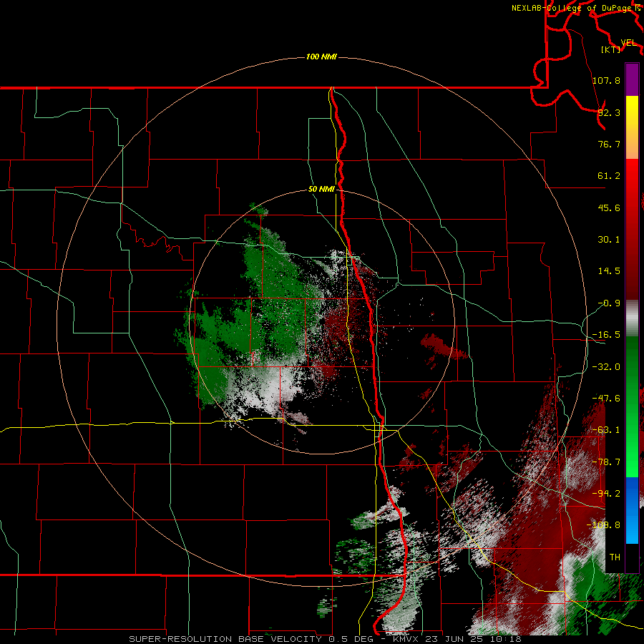Viewport: 644px width, 644px height.
Task: Click the 107.8 velocity scale value
Action: pos(606,80)
